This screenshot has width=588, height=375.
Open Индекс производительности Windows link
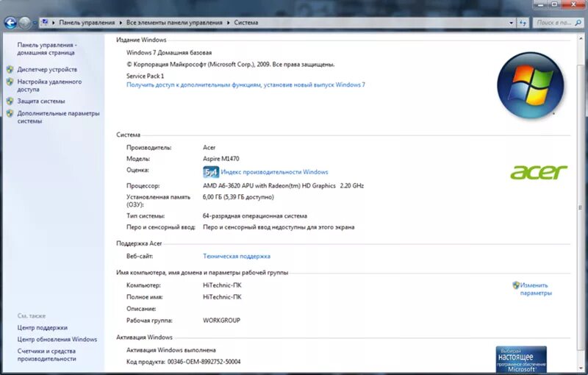pos(274,172)
